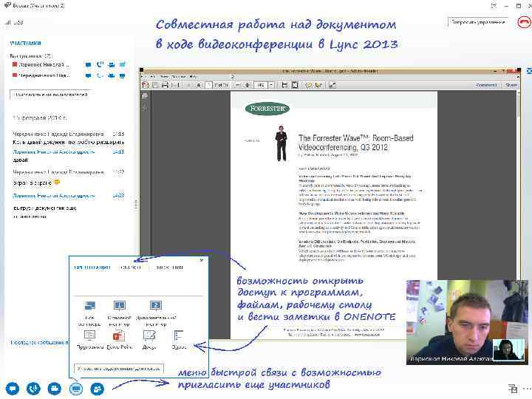Viewport: 532px width, 399px height.
Task: Click the phone icon for Ларионов Николай
Action: pos(100,64)
